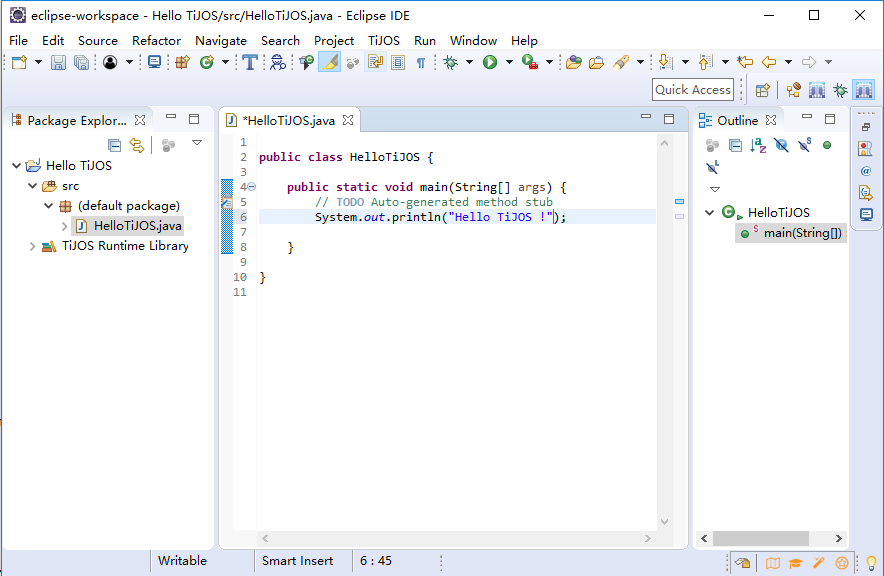This screenshot has height=576, width=884.
Task: Click the Save All toolbar icon
Action: [x=81, y=62]
